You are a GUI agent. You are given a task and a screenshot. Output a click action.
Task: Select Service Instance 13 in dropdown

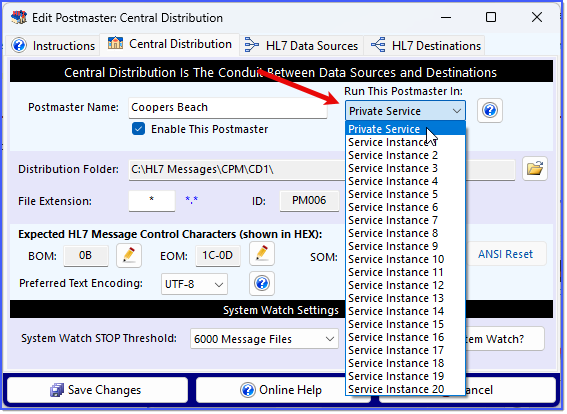click(405, 298)
